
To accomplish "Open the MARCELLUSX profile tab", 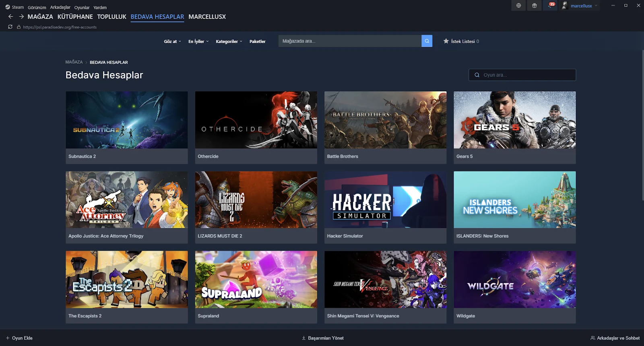I will [207, 16].
